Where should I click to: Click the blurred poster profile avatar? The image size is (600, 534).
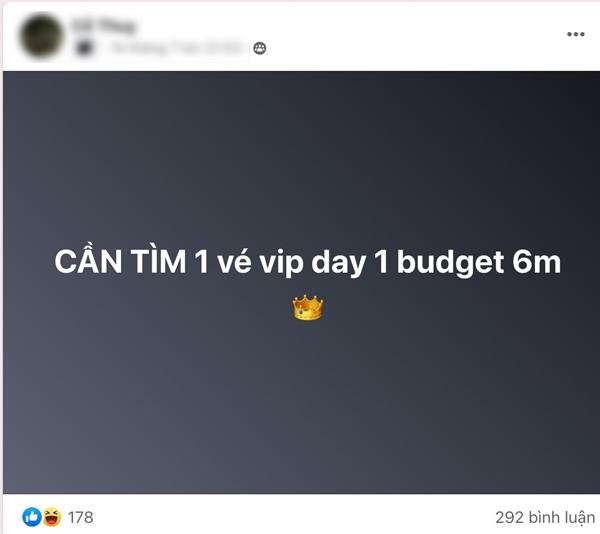[41, 35]
